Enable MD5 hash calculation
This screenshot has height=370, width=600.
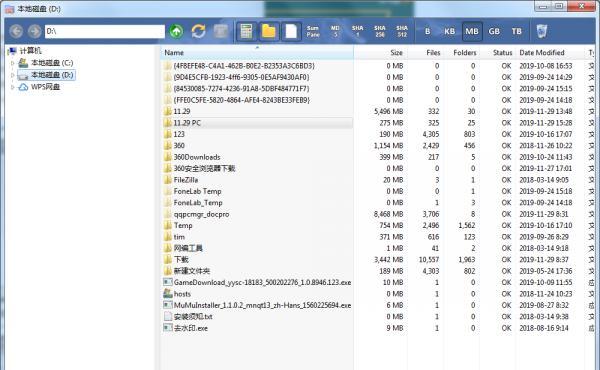[x=335, y=31]
